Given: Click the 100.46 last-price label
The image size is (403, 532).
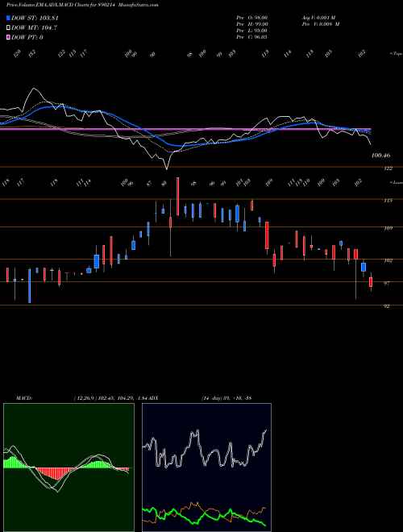Looking at the screenshot, I should point(381,156).
